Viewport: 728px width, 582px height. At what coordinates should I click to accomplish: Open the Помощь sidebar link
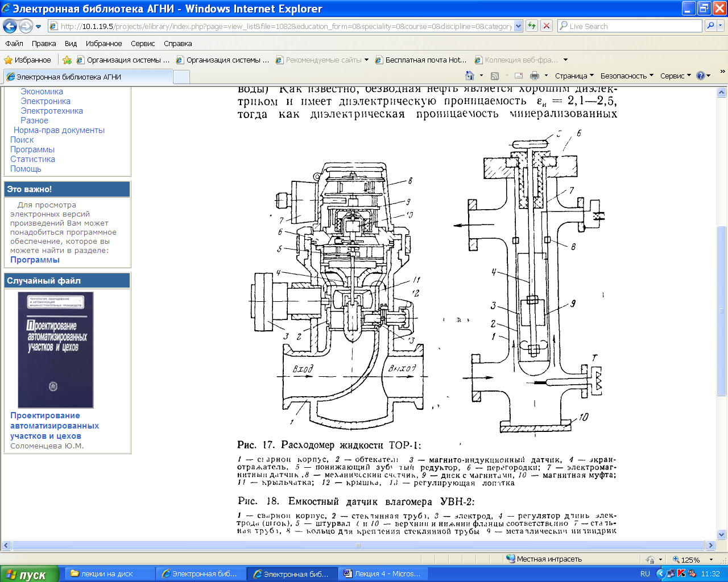pos(26,169)
